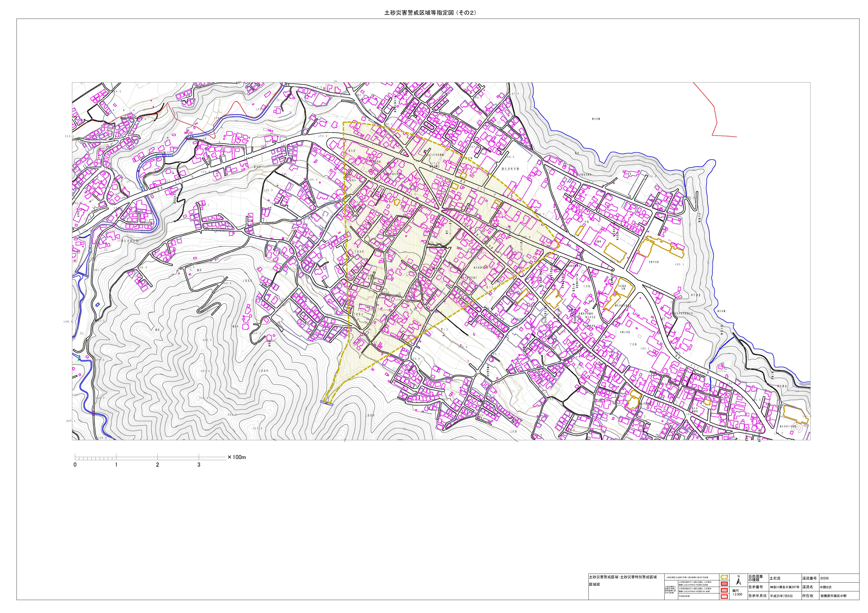Click the stream number 82038 cell

(x=824, y=578)
